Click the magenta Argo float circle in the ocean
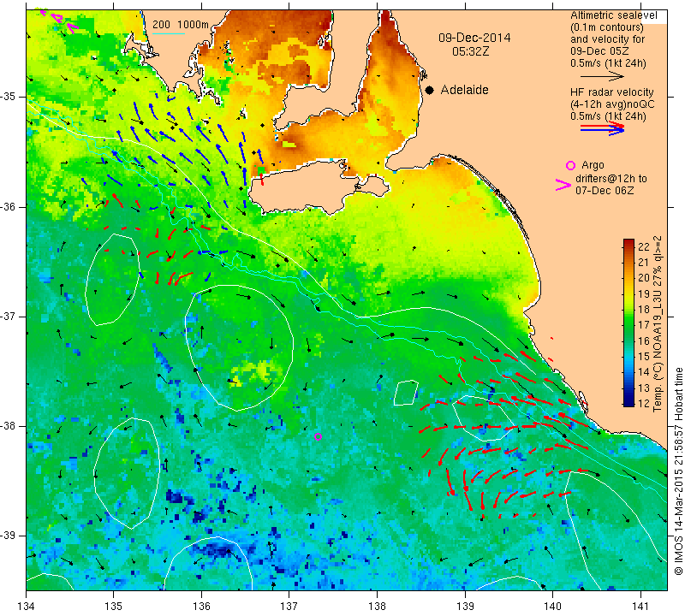This screenshot has width=685, height=616. pyautogui.click(x=318, y=436)
